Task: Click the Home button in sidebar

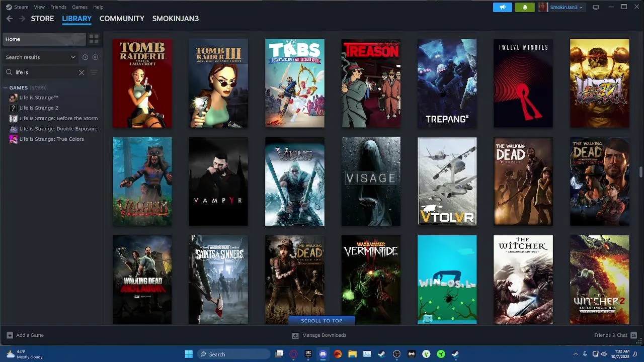Action: pyautogui.click(x=43, y=39)
